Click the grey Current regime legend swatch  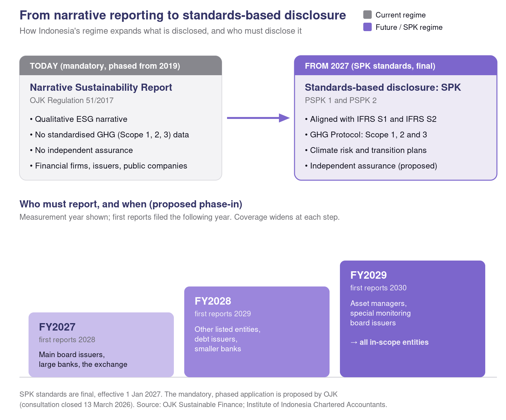click(367, 15)
